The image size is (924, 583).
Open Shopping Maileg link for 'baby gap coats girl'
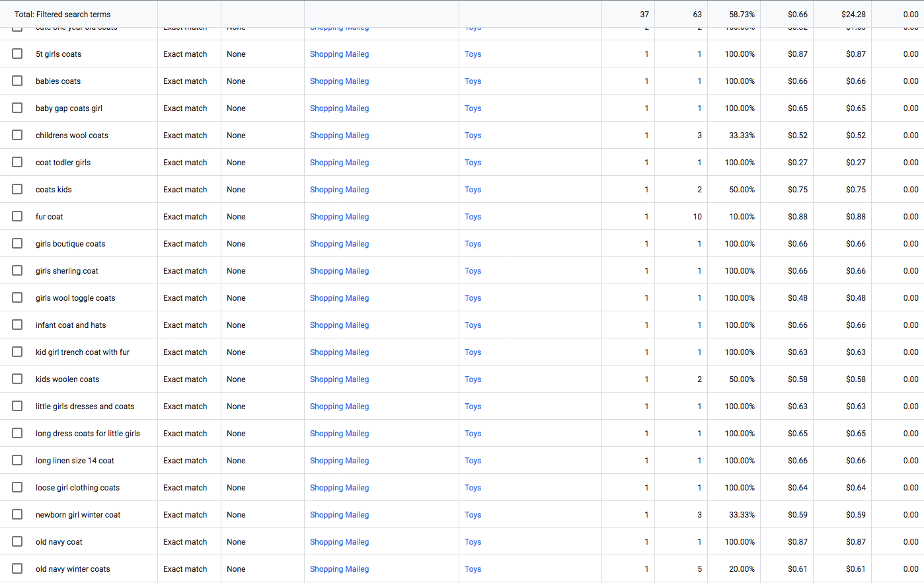(339, 108)
